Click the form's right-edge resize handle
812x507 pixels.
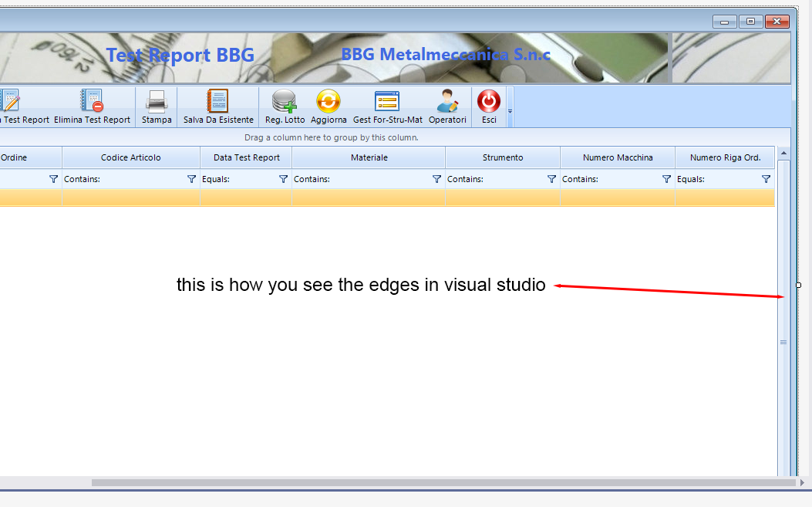pos(799,285)
